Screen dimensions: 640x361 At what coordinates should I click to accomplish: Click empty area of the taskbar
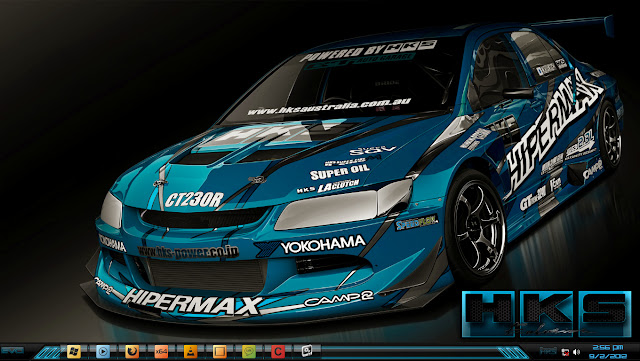(x=408, y=352)
